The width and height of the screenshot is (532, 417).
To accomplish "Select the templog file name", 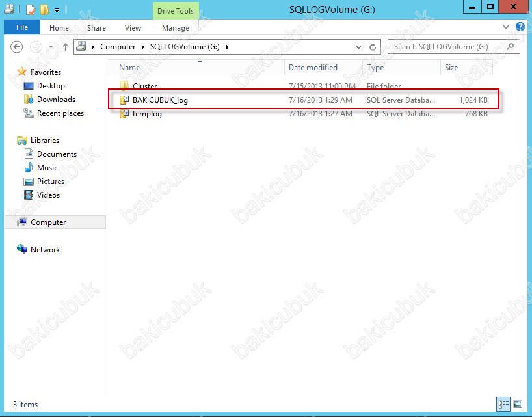I will (x=147, y=114).
